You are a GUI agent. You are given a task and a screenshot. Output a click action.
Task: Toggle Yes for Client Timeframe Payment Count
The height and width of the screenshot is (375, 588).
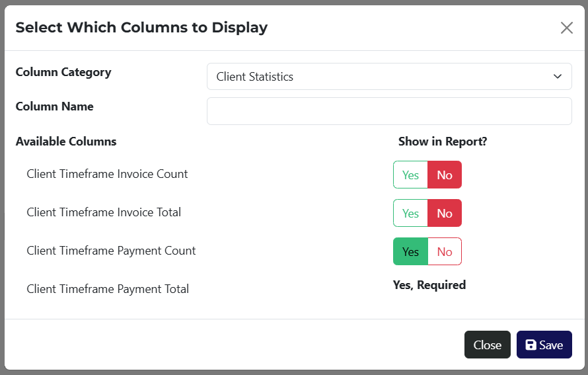point(410,252)
